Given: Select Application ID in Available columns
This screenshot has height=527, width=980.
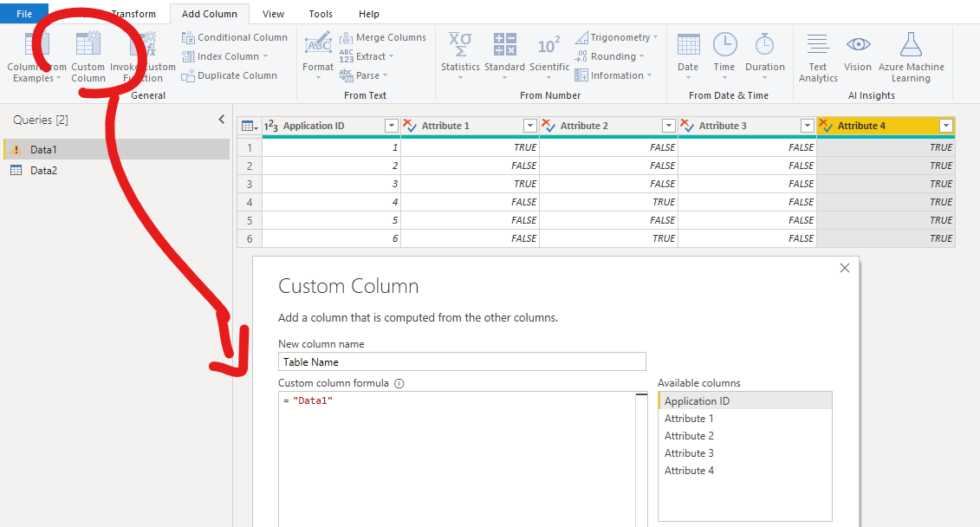Looking at the screenshot, I should pos(745,400).
